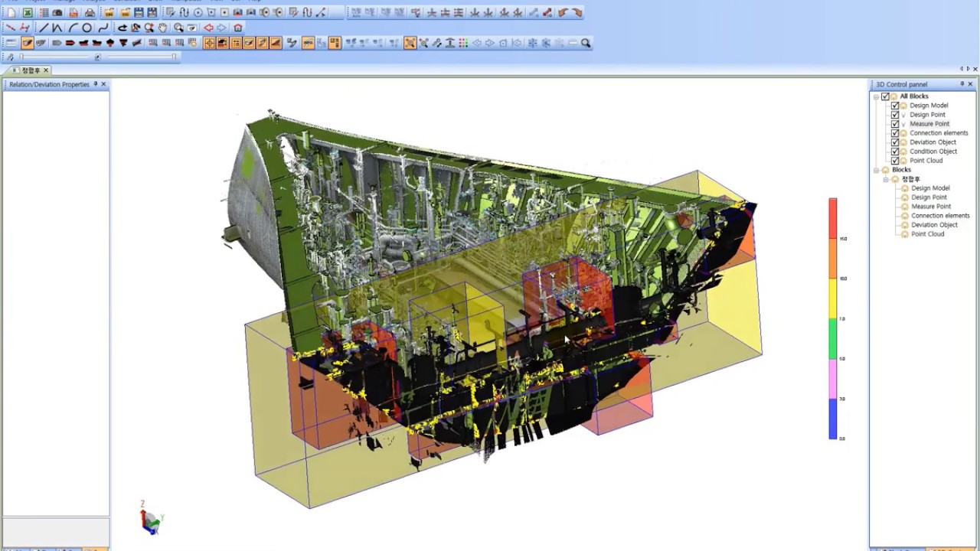The width and height of the screenshot is (980, 551).
Task: Click the left tab-scroll arrow
Action: tap(962, 69)
